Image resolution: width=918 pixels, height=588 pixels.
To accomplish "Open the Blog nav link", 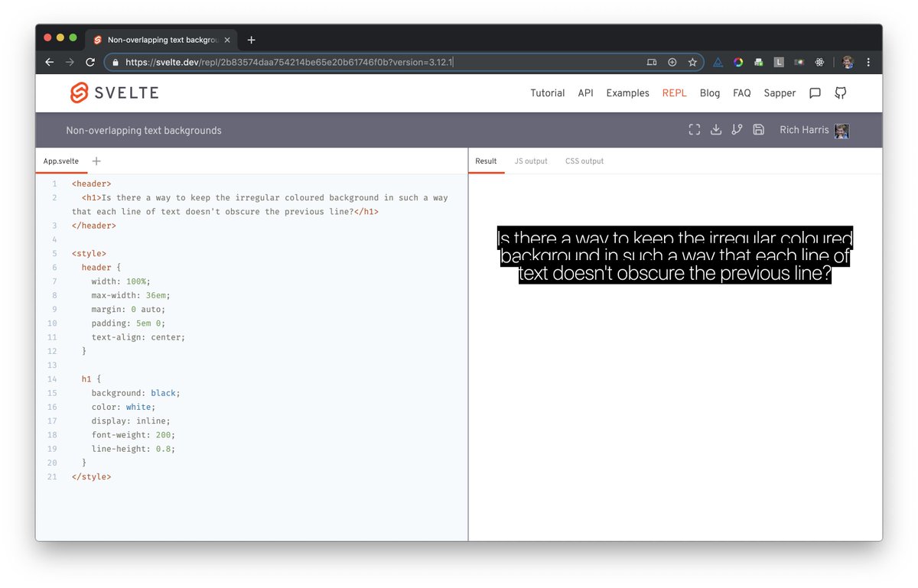I will 710,93.
